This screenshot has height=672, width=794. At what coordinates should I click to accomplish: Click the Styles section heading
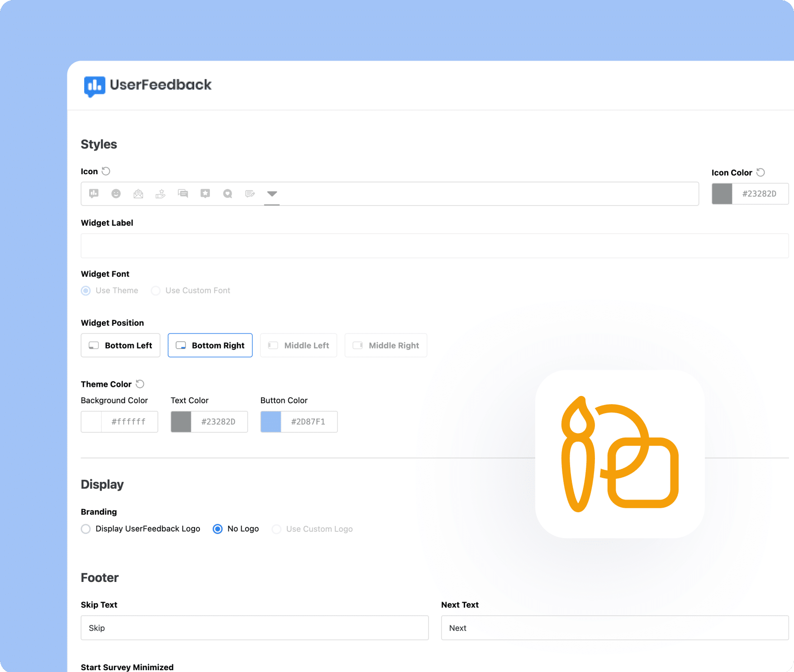pos(99,144)
